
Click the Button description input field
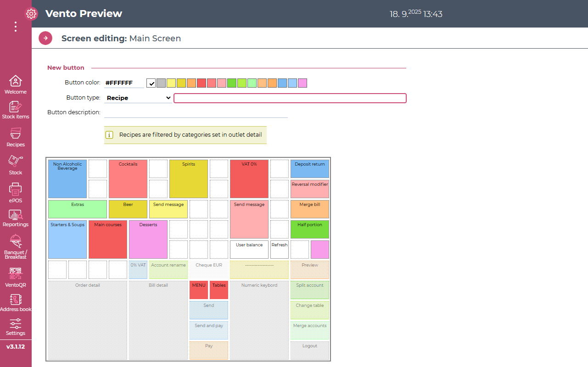click(196, 112)
